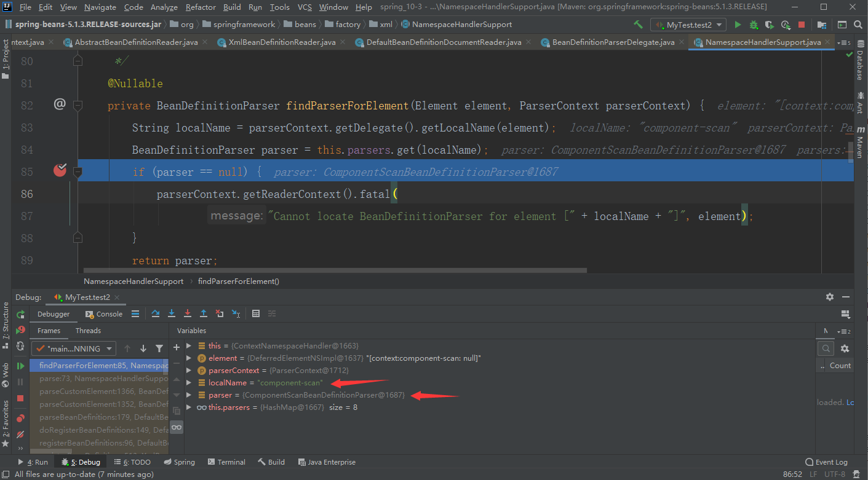Open the Event Log
This screenshot has height=480, width=868.
(826, 462)
